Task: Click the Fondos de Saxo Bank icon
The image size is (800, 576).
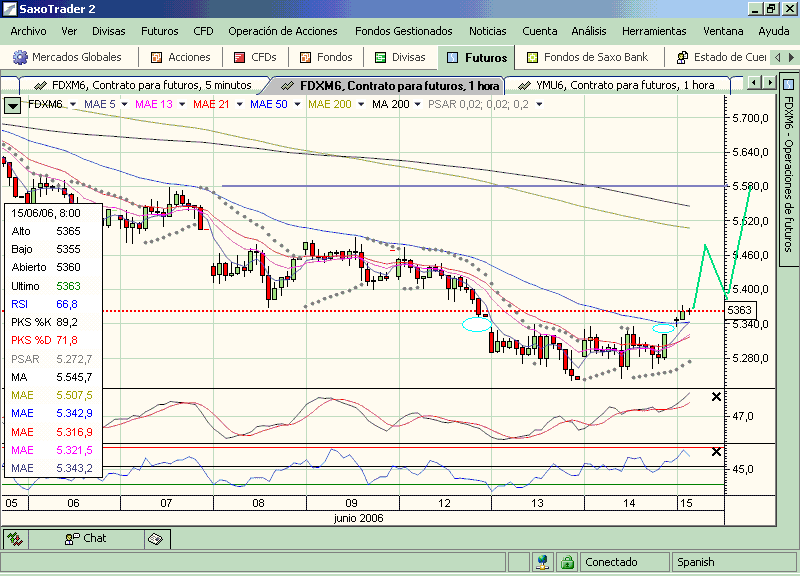Action: click(532, 58)
